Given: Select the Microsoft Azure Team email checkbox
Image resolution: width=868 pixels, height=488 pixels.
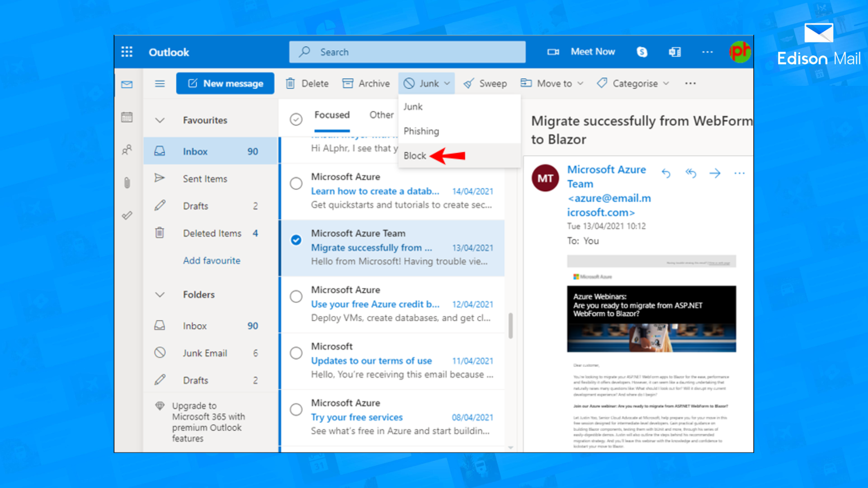Looking at the screenshot, I should (296, 240).
